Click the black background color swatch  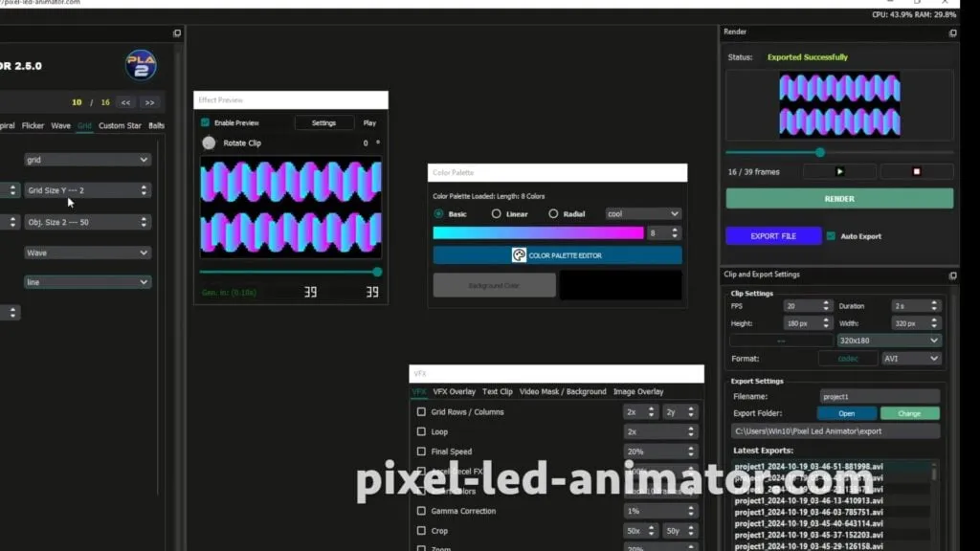[x=620, y=285]
